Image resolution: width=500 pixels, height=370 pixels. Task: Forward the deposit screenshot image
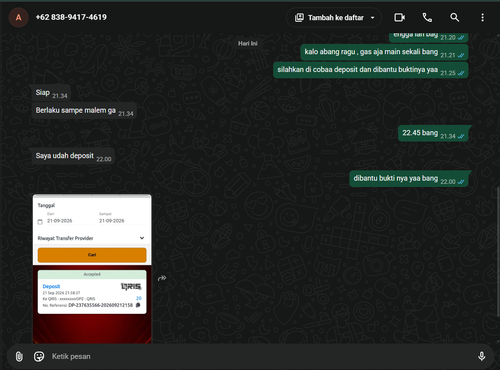(x=162, y=278)
